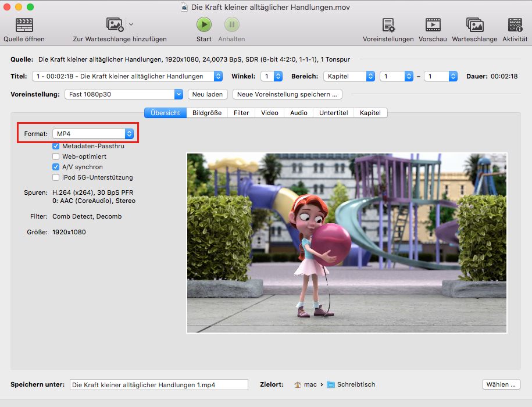532x407 pixels.
Task: Switch to the Untertitel tab
Action: click(334, 113)
